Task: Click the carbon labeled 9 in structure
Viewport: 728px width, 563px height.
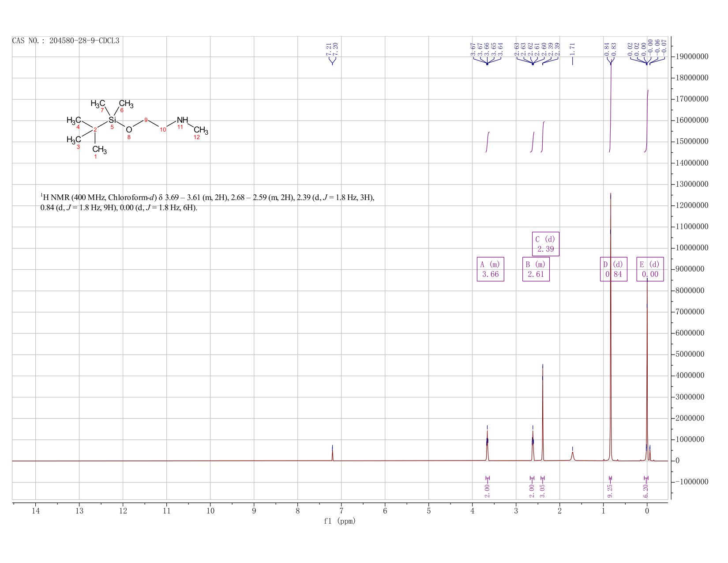Action: (146, 120)
